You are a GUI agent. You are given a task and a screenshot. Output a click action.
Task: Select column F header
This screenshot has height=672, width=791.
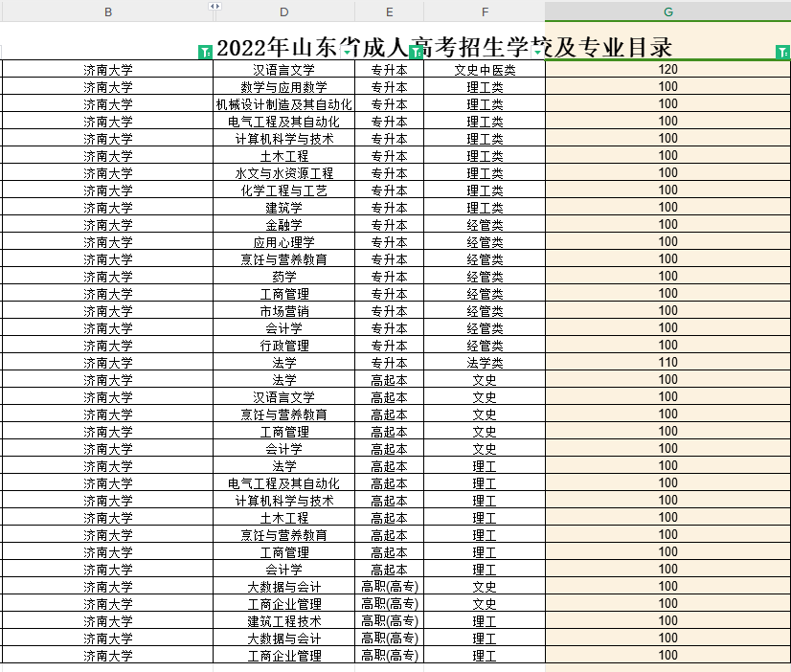[x=485, y=11]
